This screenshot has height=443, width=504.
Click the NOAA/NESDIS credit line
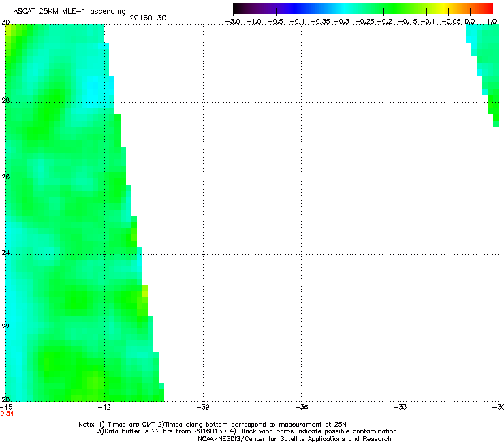pyautogui.click(x=294, y=439)
